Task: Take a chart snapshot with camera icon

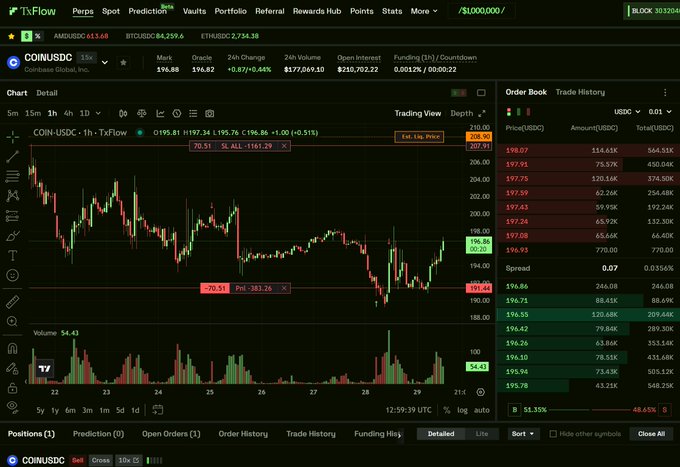Action: click(x=209, y=114)
